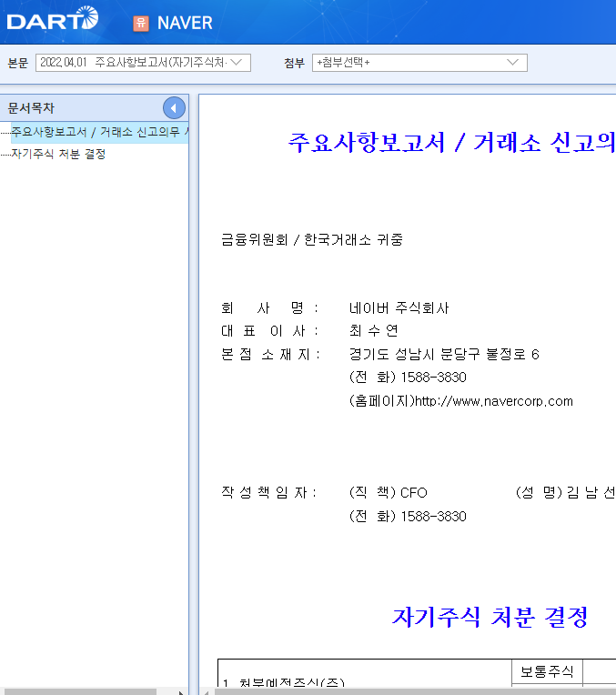Click the 본문 label
This screenshot has width=616, height=695.
pos(17,63)
